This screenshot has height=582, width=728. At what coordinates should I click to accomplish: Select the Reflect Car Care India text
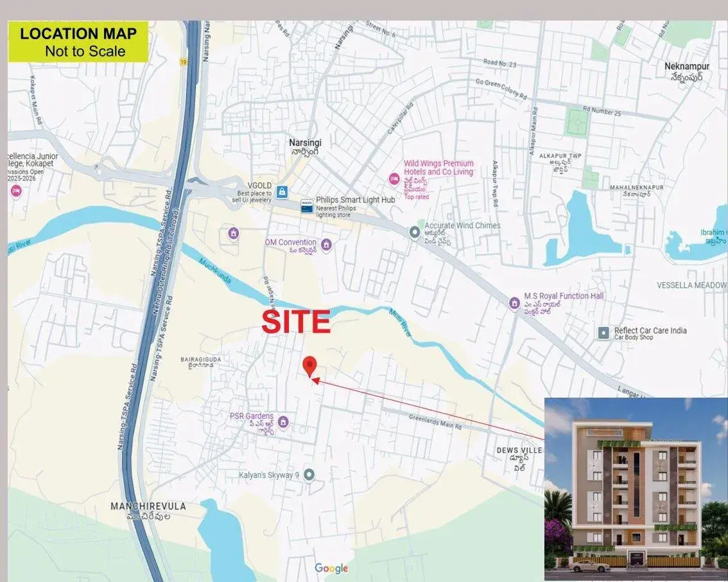(x=650, y=330)
